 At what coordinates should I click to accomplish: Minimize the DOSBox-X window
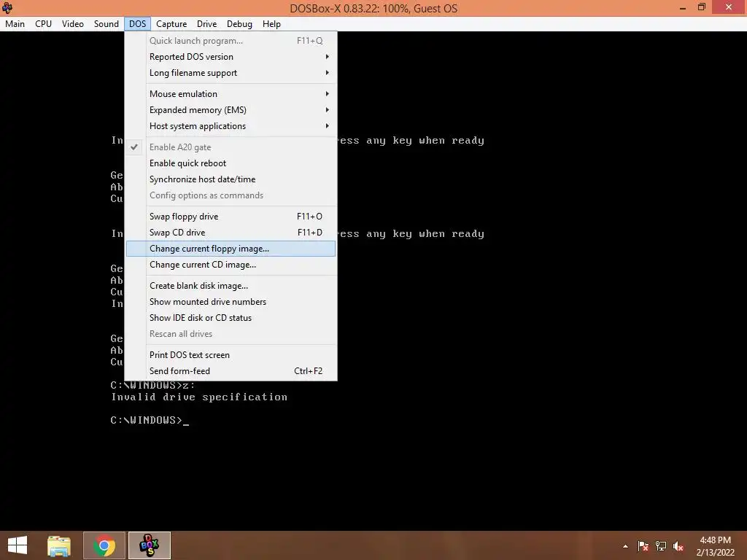coord(683,7)
